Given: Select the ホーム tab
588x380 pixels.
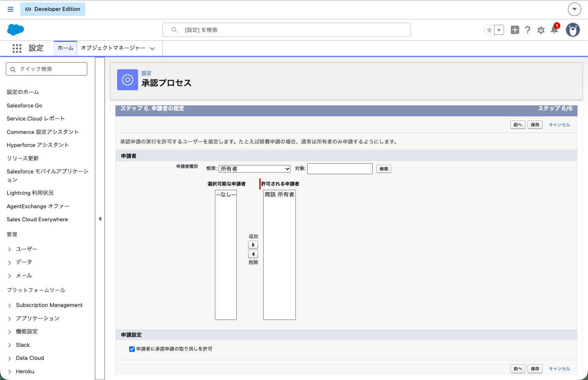Looking at the screenshot, I should click(x=65, y=48).
